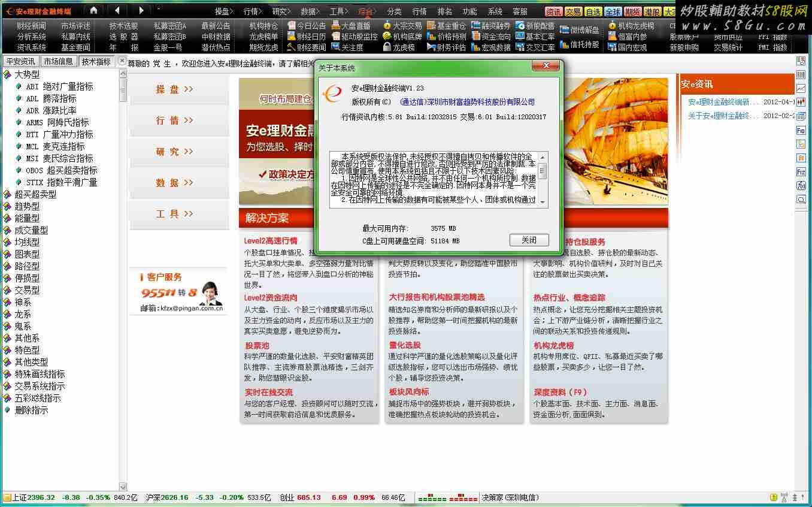Open 大宗交易 toolbar item
This screenshot has width=812, height=507.
tap(402, 26)
